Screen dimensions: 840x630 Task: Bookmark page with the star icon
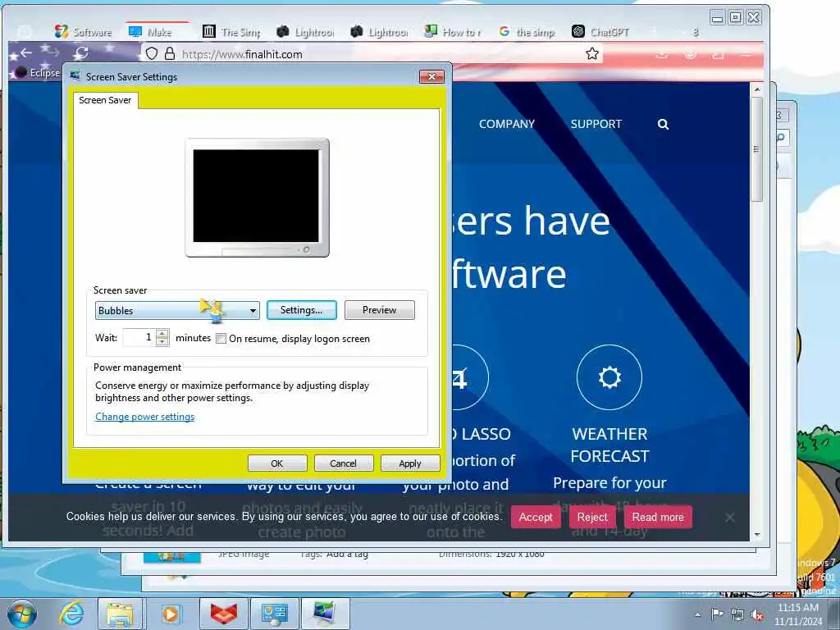(x=592, y=53)
